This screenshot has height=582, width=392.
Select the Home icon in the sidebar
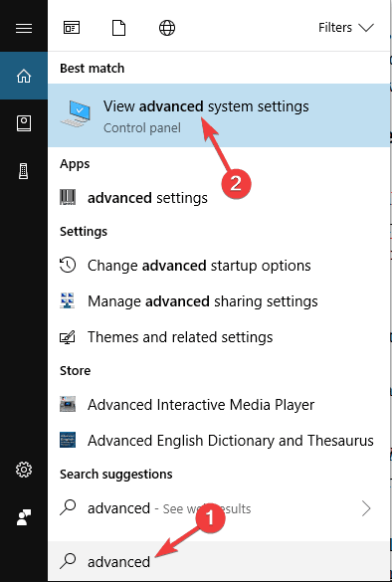pyautogui.click(x=24, y=76)
